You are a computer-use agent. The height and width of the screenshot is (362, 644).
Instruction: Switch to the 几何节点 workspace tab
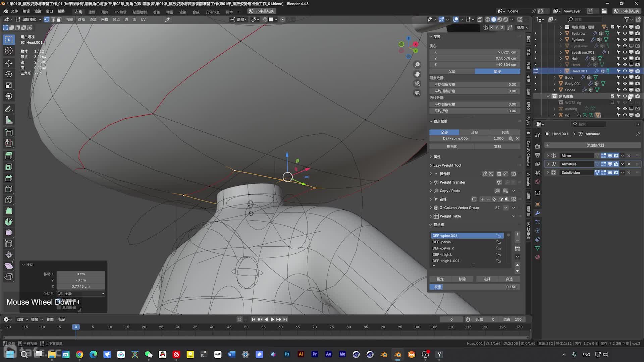[213, 12]
